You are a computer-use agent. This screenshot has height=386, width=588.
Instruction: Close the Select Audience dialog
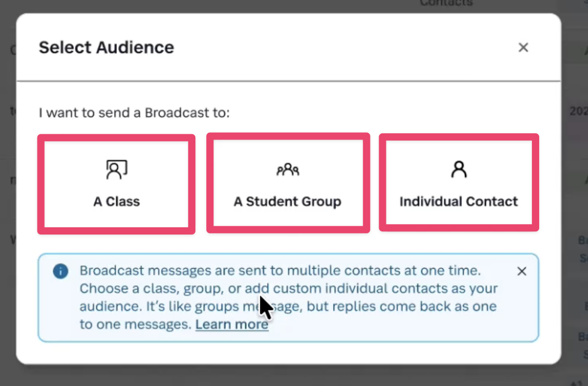523,48
